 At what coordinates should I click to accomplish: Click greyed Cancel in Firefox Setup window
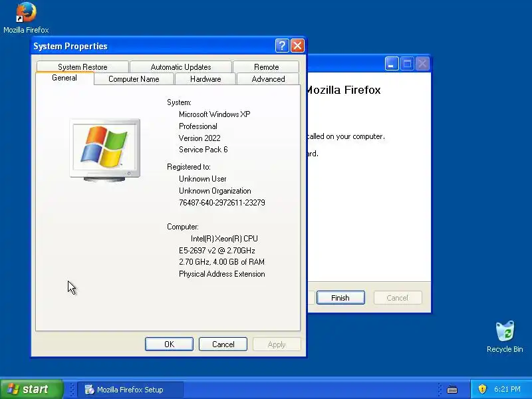click(x=397, y=298)
